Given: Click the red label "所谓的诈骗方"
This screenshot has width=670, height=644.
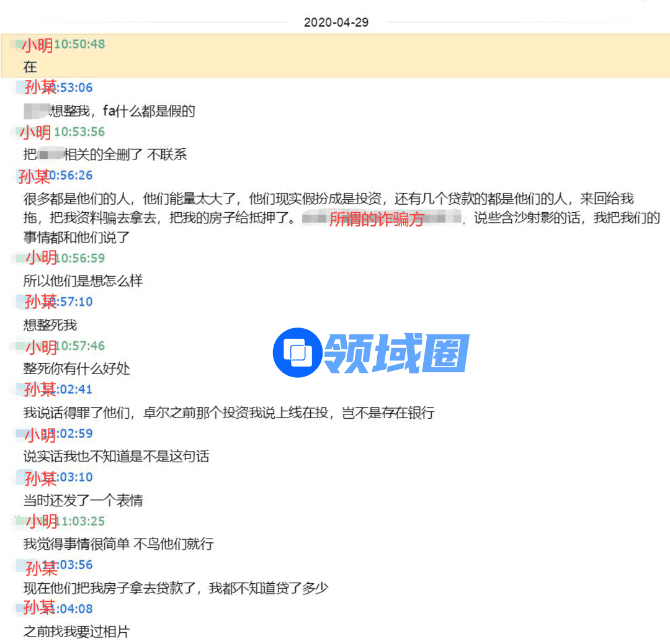Looking at the screenshot, I should pyautogui.click(x=377, y=219).
